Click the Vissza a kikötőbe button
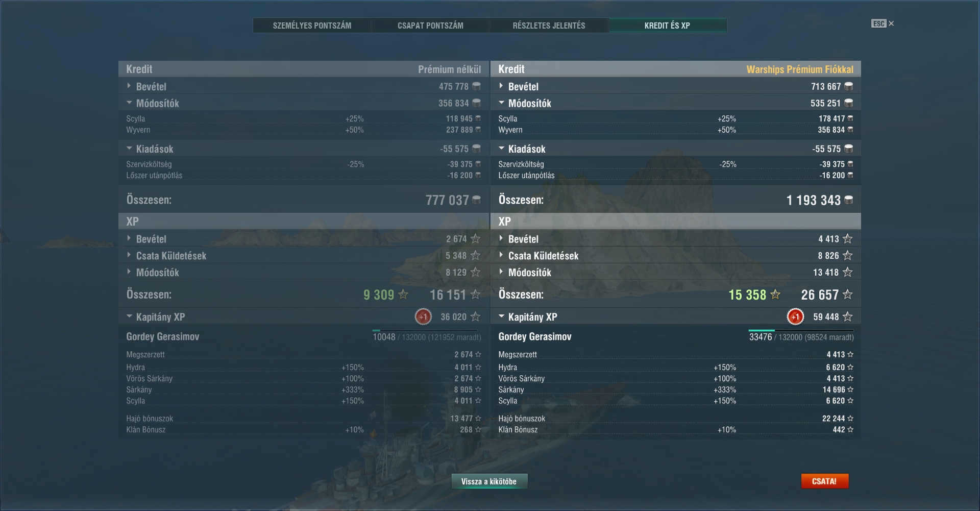The image size is (980, 511). 489,481
